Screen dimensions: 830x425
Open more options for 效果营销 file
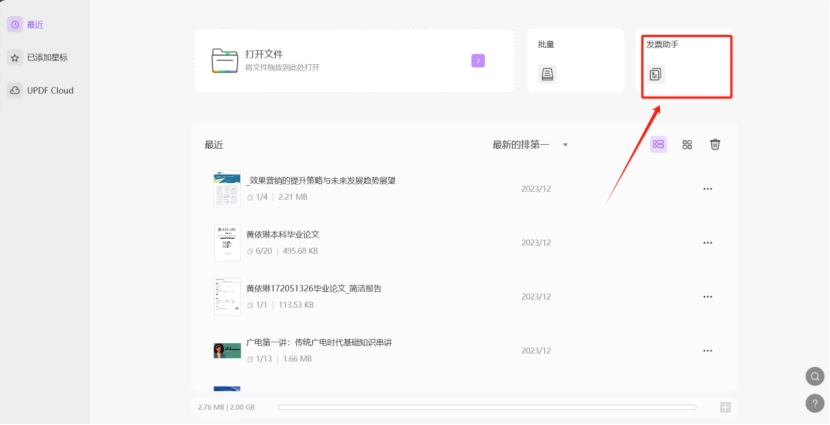click(708, 189)
